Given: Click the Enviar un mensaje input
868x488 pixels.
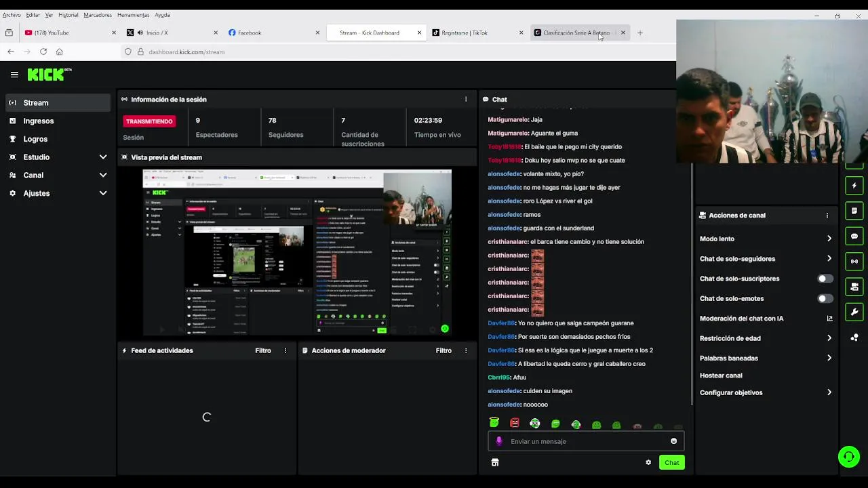Looking at the screenshot, I should tap(586, 441).
